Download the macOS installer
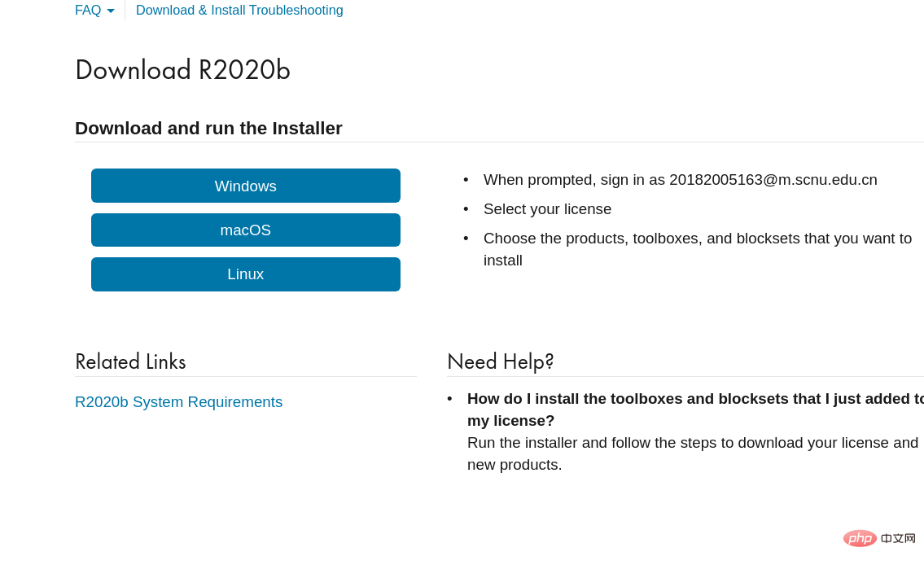Screen dimensions: 924x565 click(245, 230)
